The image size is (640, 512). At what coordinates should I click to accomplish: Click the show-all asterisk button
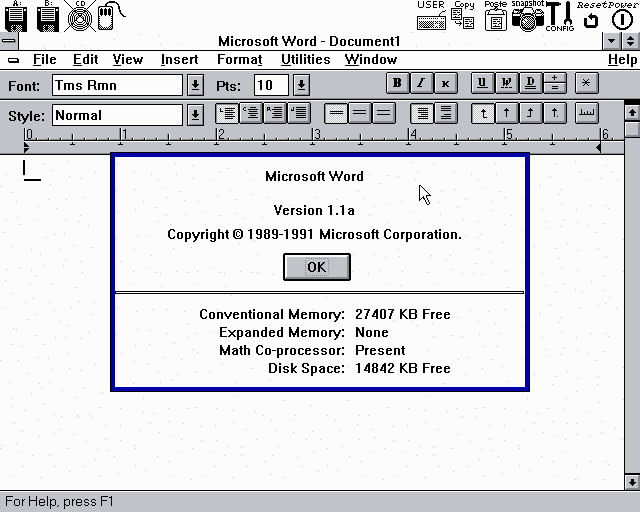pyautogui.click(x=587, y=83)
